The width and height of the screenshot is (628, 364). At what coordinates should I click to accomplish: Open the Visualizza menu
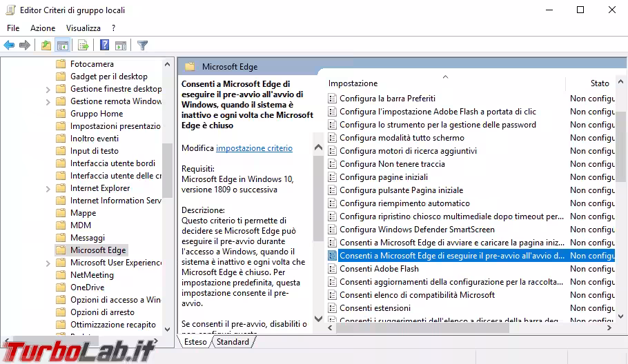tap(84, 28)
